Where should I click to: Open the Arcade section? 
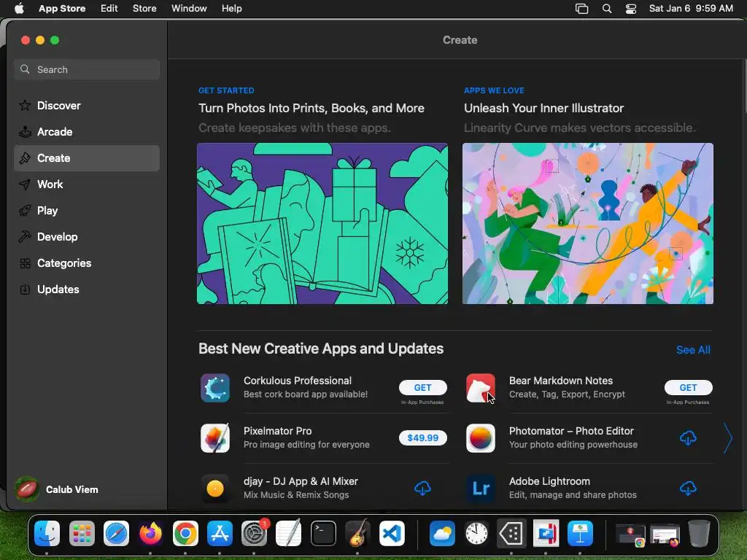click(87, 132)
